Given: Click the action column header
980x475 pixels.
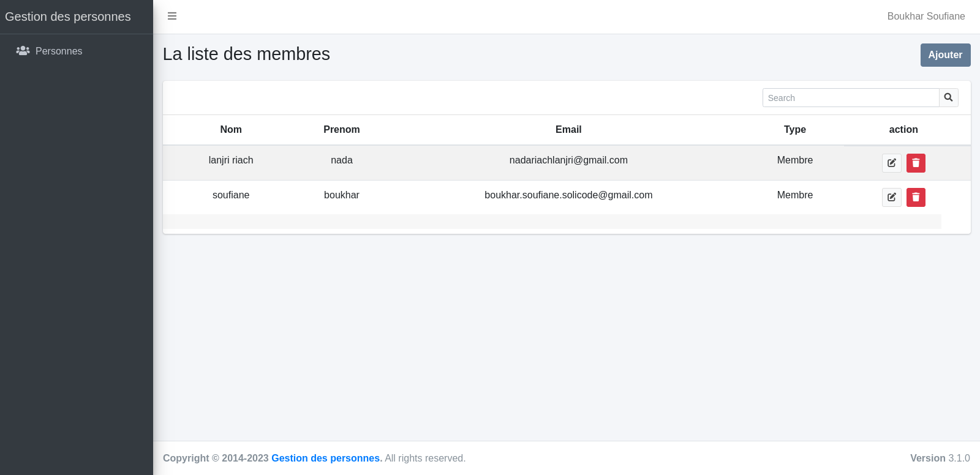Looking at the screenshot, I should click(903, 130).
